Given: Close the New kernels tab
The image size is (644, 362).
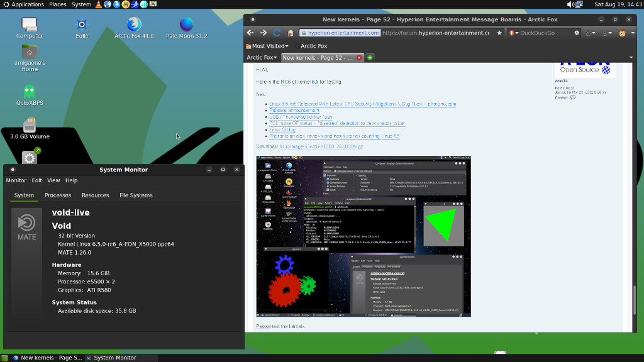Looking at the screenshot, I should (359, 57).
